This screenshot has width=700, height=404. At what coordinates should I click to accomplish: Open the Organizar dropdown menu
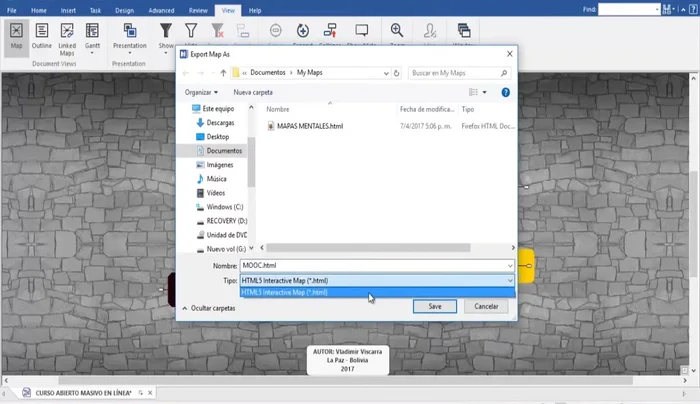pyautogui.click(x=201, y=92)
